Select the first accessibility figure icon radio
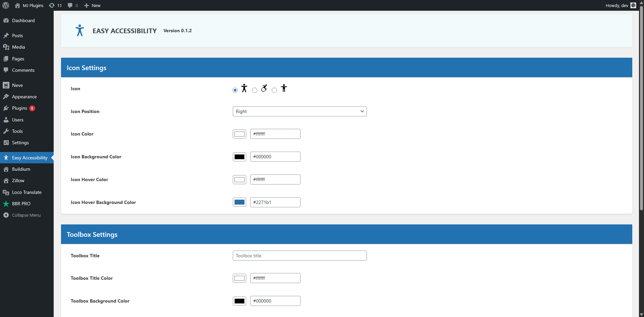Screen dimensions: 644x317 (235, 90)
